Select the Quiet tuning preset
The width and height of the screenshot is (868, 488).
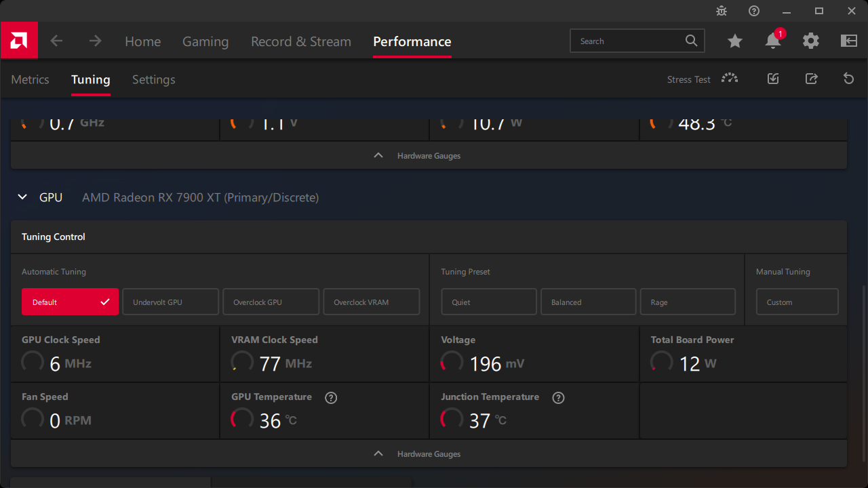pyautogui.click(x=489, y=302)
